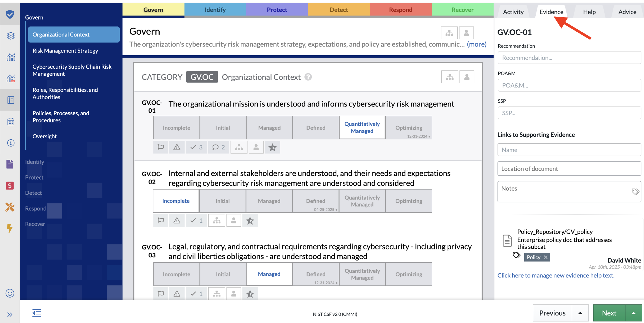
Task: Click the hierarchy icon in GV.OC category header
Action: point(450,77)
